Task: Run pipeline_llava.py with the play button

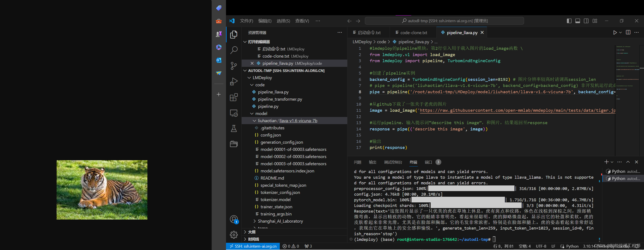Action: [x=615, y=32]
